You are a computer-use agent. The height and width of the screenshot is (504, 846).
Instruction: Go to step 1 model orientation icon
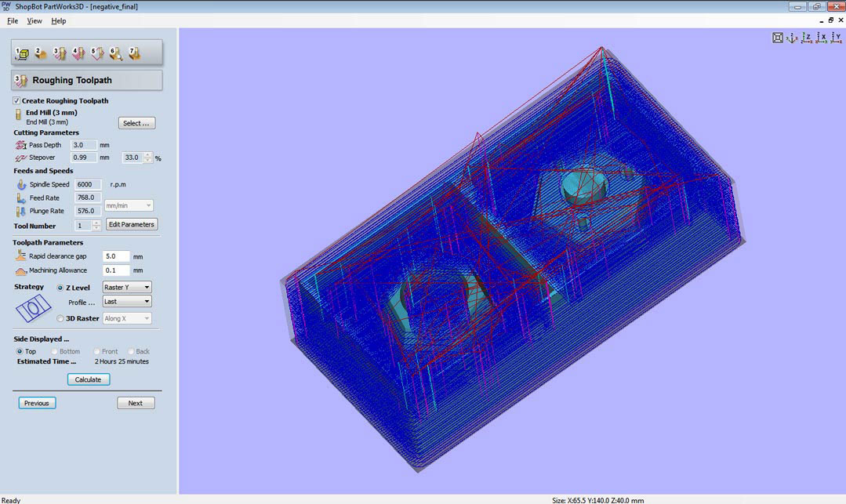pos(22,53)
